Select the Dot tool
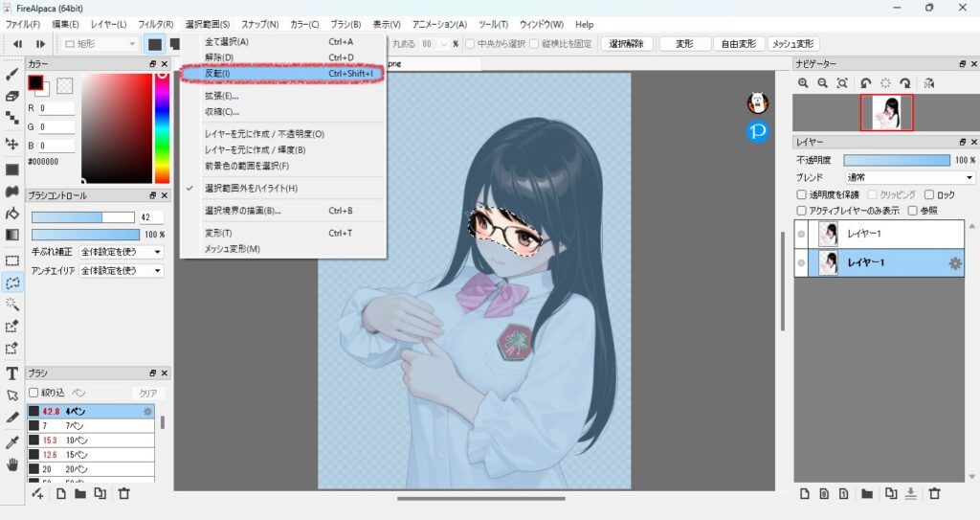 pyautogui.click(x=11, y=118)
